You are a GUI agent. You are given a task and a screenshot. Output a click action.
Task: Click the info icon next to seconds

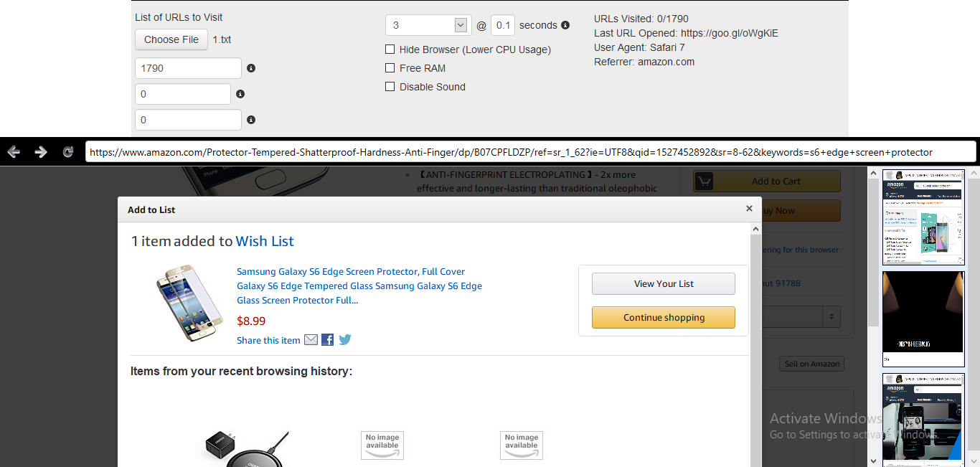(565, 25)
